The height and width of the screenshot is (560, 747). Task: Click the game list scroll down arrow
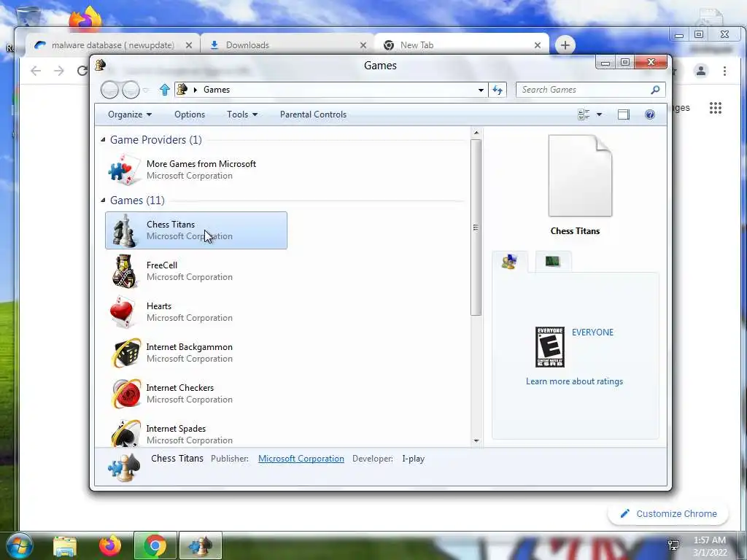(476, 441)
